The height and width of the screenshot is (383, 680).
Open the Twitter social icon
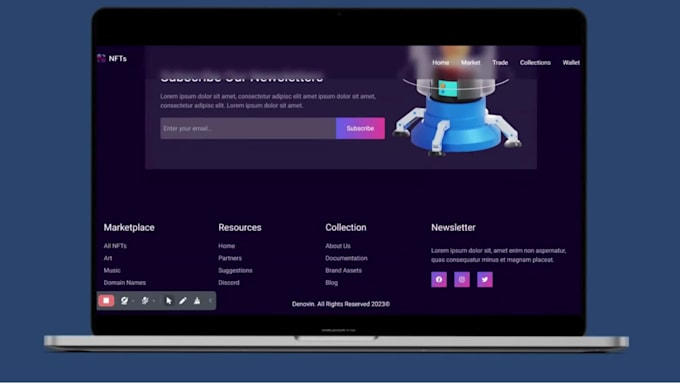coord(485,279)
